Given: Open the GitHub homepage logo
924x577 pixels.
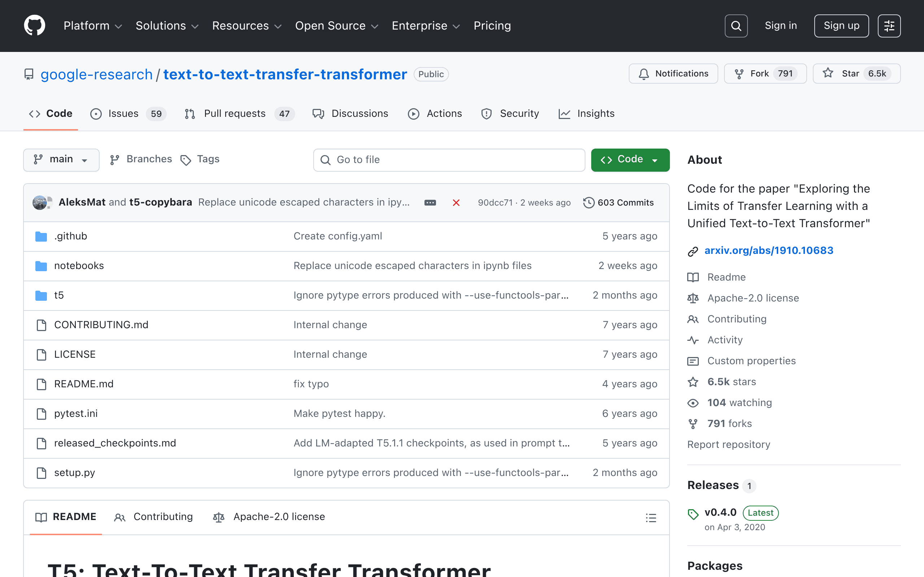Looking at the screenshot, I should click(x=34, y=26).
